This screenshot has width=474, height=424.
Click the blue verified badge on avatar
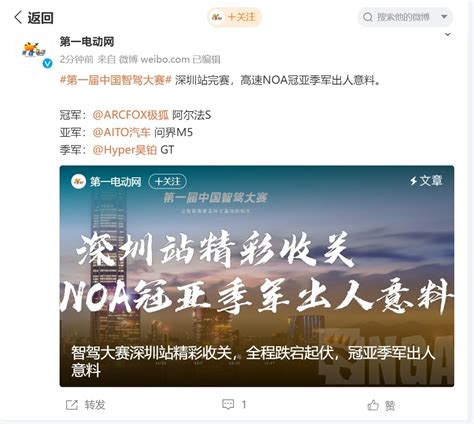47,63
